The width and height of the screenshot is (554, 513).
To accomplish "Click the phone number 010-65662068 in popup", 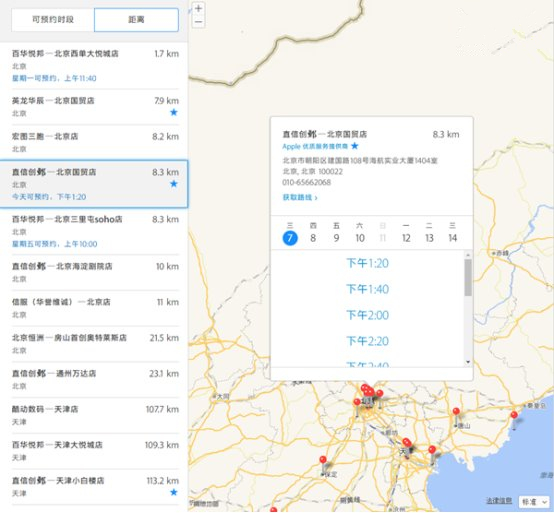I will click(306, 183).
